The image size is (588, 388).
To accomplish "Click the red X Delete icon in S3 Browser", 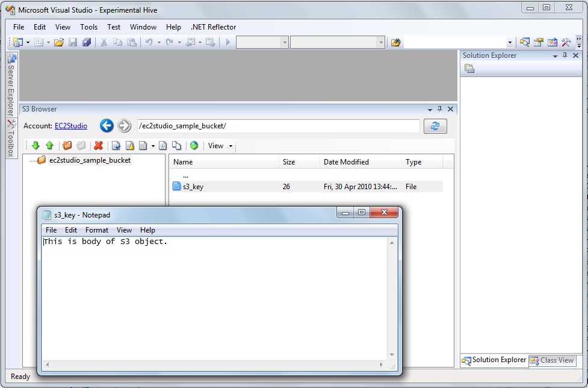I will [x=98, y=146].
